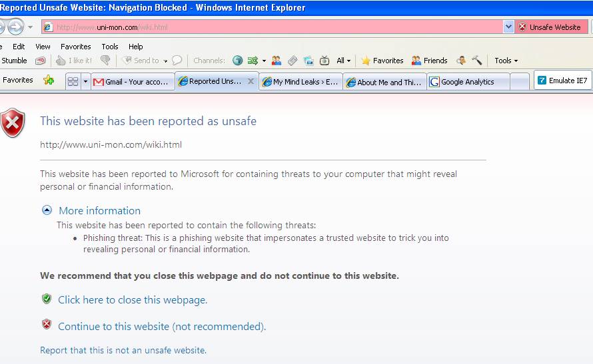
Task: Open the recent pages dropdown beside Forward
Action: pyautogui.click(x=30, y=27)
